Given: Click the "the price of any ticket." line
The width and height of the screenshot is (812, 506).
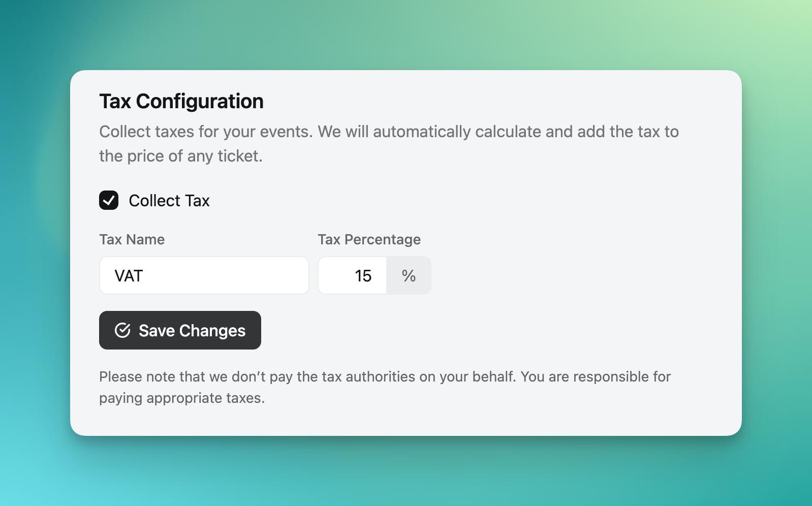Looking at the screenshot, I should click(x=180, y=156).
